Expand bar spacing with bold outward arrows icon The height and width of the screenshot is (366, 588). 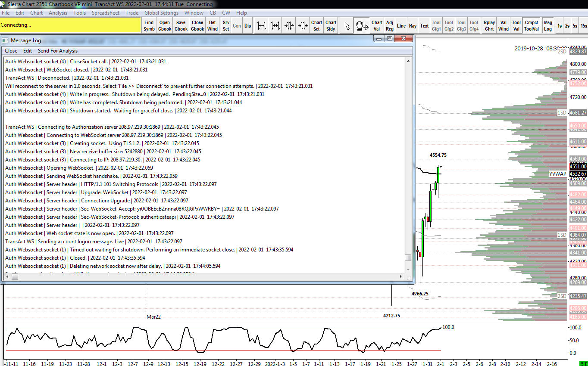pyautogui.click(x=275, y=26)
